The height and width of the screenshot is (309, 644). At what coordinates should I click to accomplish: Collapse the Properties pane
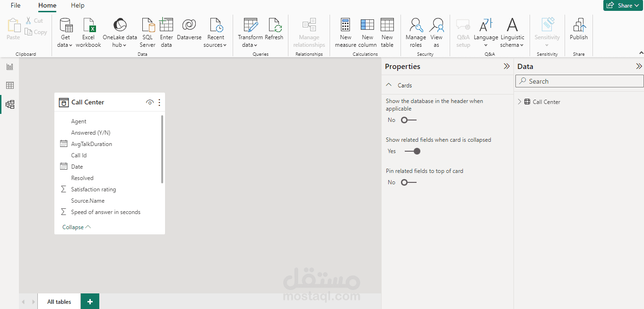[506, 67]
